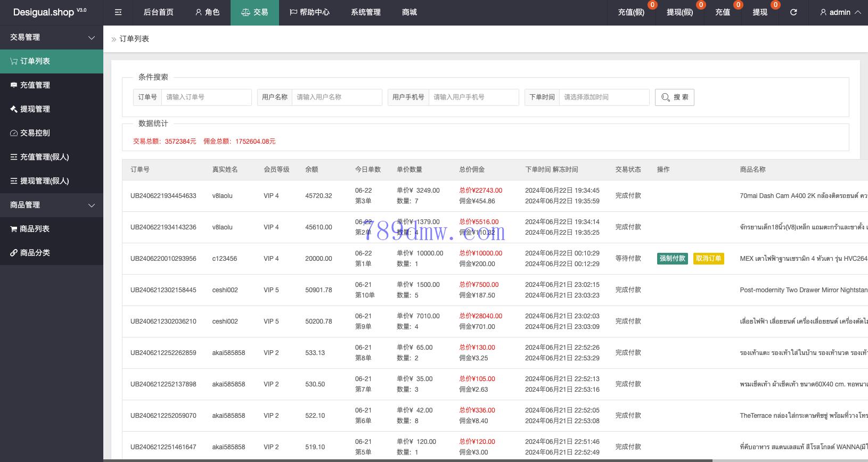This screenshot has width=868, height=462.
Task: Collapse the 交易管理 sidebar section
Action: [x=52, y=37]
